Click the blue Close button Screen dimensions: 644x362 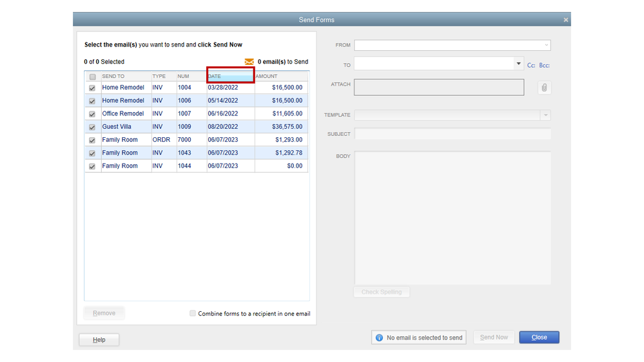click(539, 338)
